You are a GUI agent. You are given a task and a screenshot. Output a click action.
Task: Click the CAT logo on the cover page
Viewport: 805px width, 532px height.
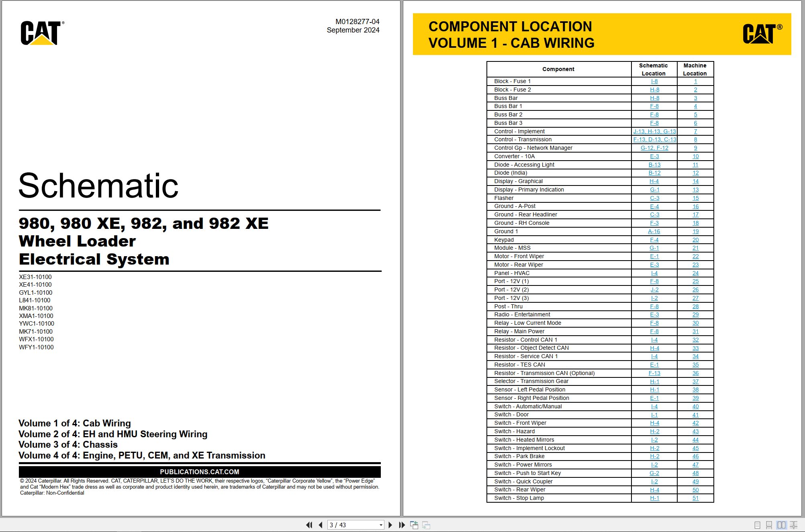point(42,33)
